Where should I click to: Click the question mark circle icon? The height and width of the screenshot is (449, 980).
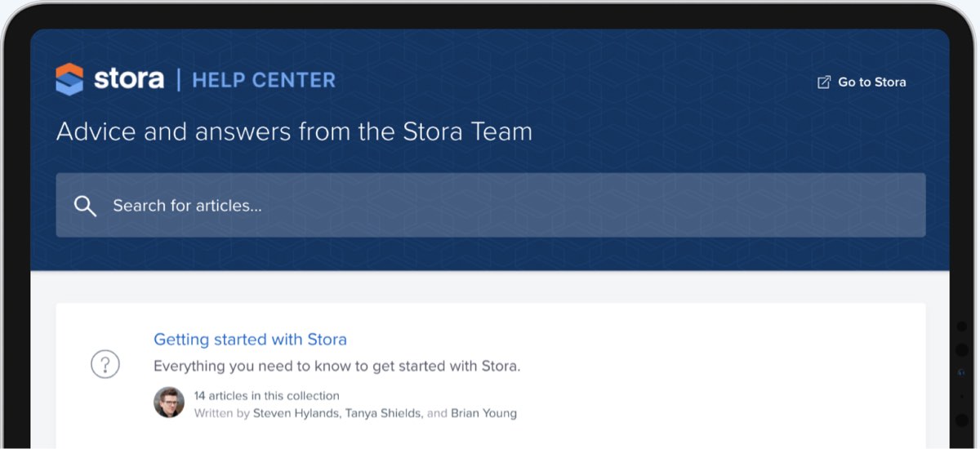tap(105, 364)
